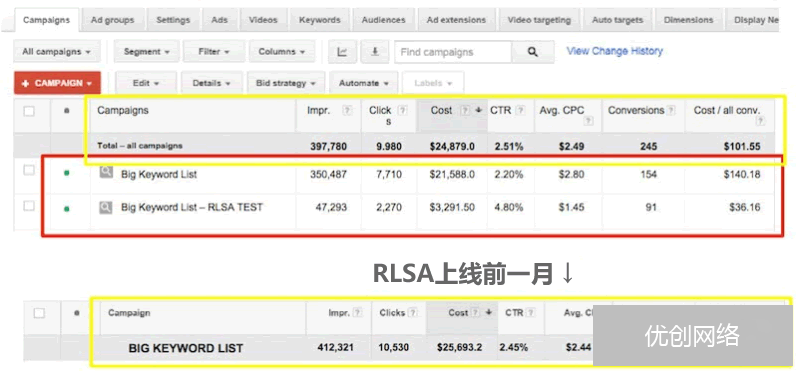Click search campaign icon for RLSA TEST row
Screen dimensions: 798x371
pos(106,207)
